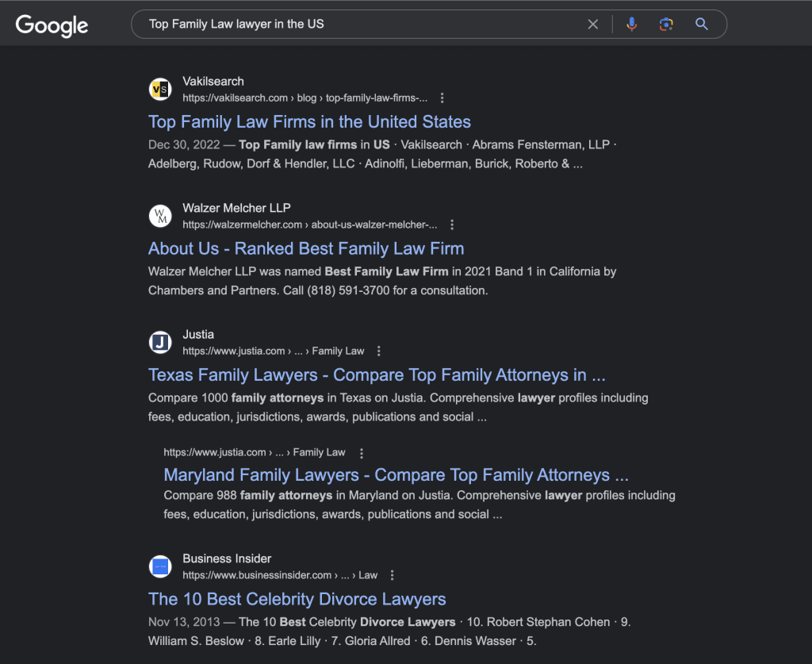Open more options for Texas Justia result
812x664 pixels.
point(379,351)
